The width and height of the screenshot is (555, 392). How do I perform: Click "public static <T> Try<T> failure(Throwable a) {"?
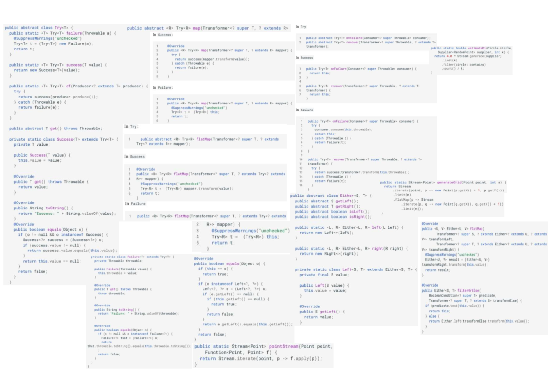click(63, 33)
